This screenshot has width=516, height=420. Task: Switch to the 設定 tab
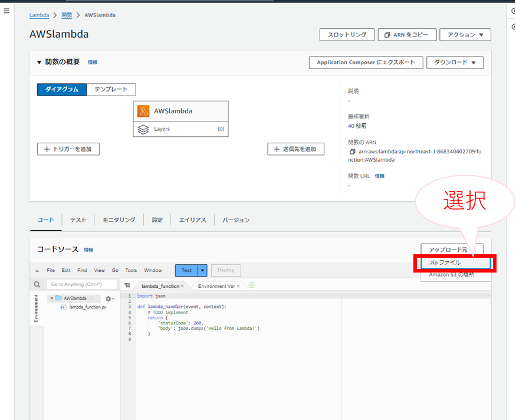pyautogui.click(x=157, y=220)
